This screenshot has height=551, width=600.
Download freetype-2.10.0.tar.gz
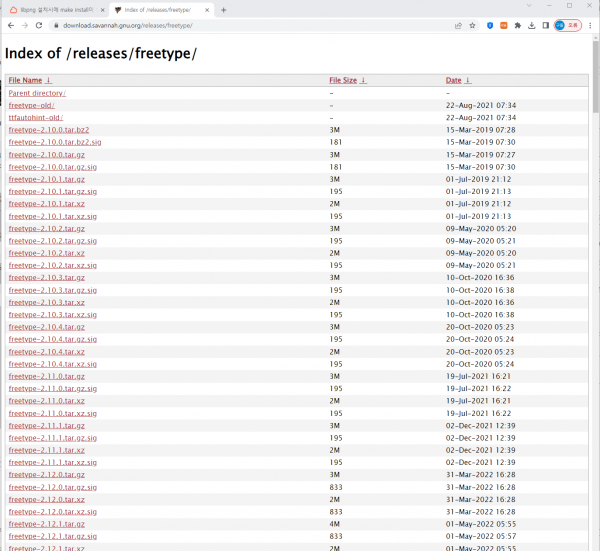pyautogui.click(x=47, y=155)
